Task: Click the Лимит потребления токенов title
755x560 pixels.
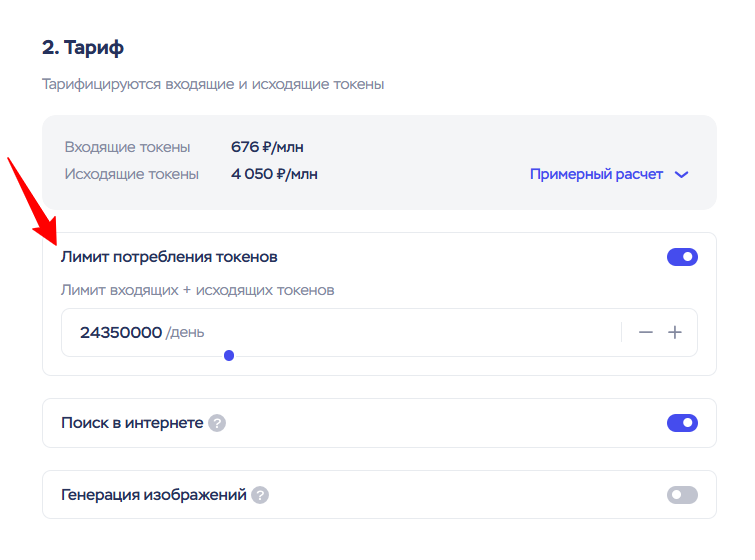Action: point(169,257)
